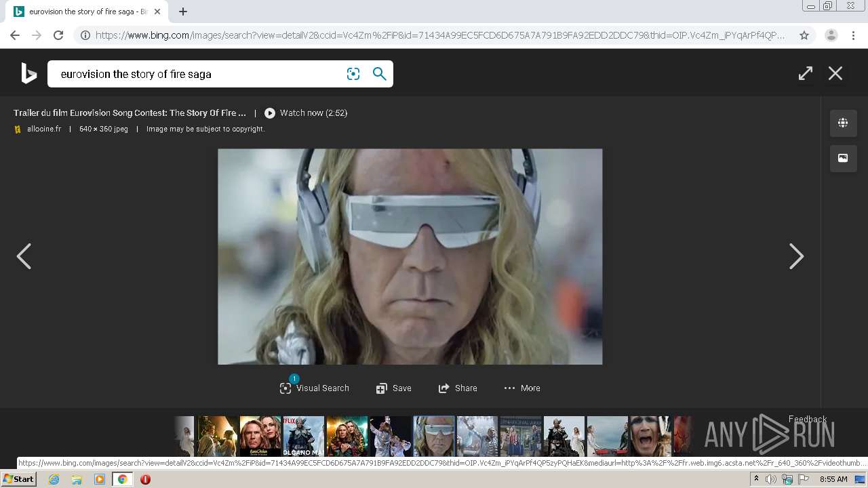
Task: Start Visual Search on this image
Action: (315, 388)
